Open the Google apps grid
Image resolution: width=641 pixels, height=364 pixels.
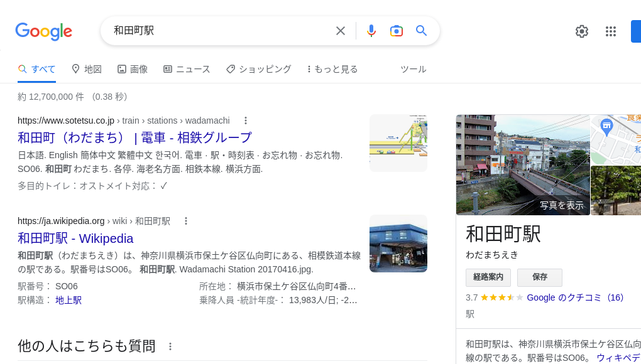611,31
